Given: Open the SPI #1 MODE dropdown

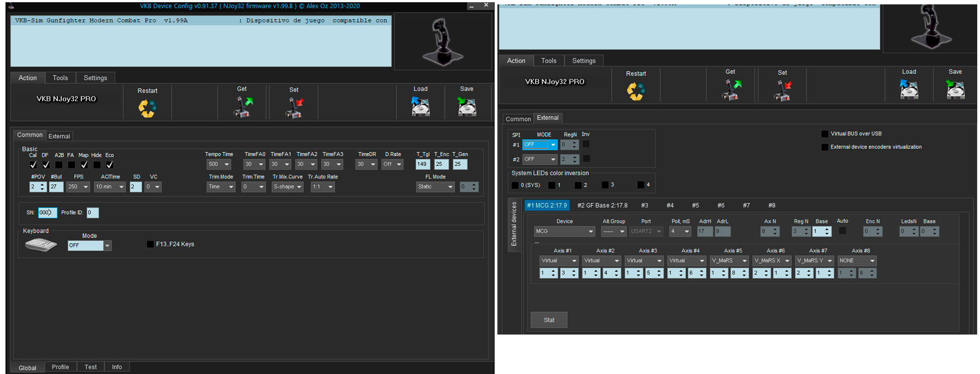Looking at the screenshot, I should click(x=540, y=145).
